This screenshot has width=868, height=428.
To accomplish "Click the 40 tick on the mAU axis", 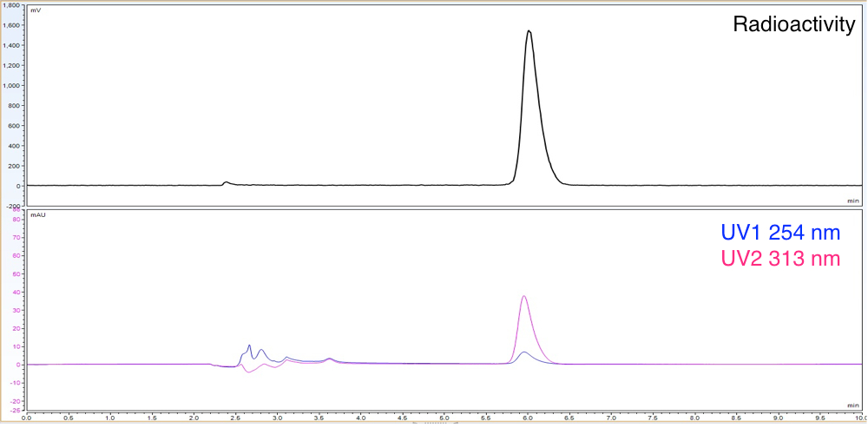I will [16, 293].
